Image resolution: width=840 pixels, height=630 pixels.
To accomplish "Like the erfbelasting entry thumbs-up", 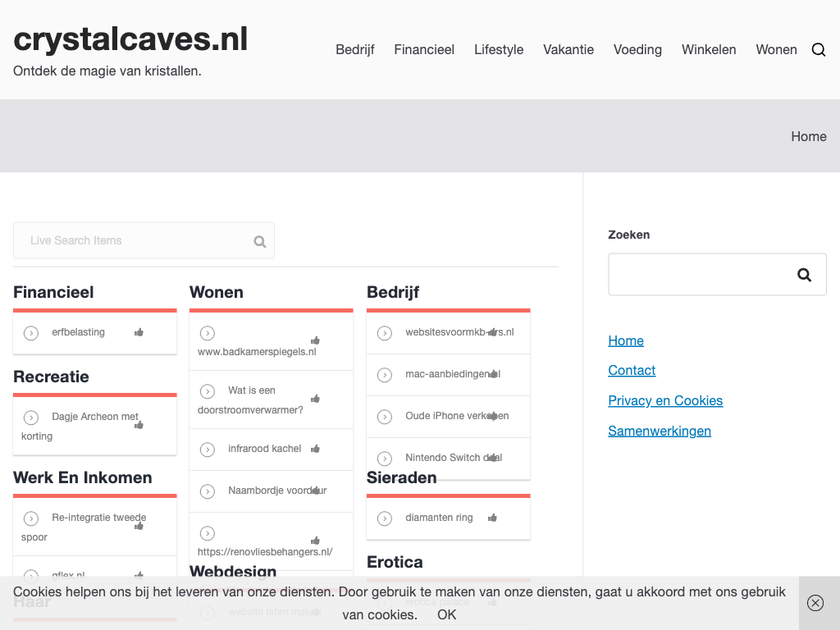I will coord(139,332).
